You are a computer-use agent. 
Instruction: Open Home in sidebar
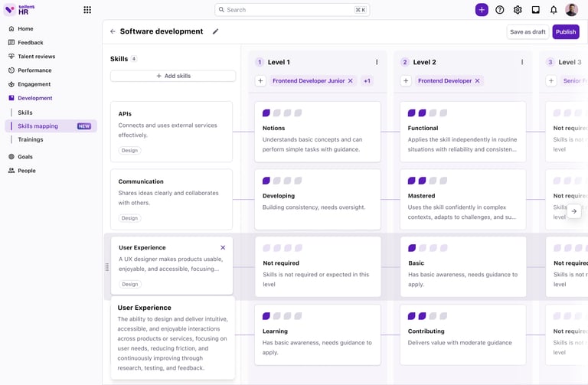(25, 28)
